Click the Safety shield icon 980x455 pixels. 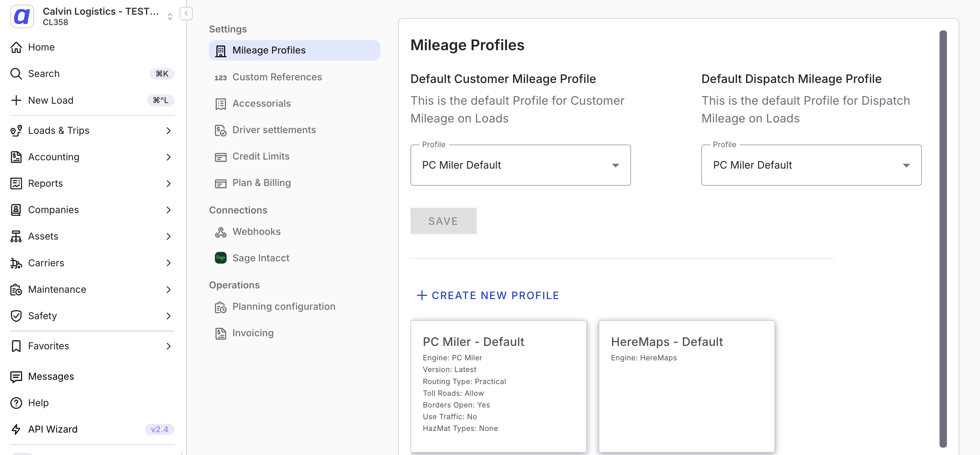[x=16, y=315]
